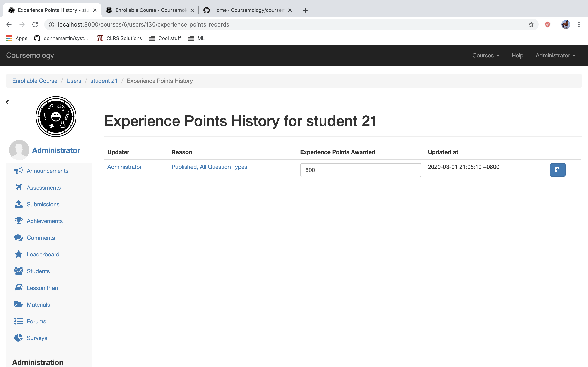Open the Home Coursemology GitHub tab

(247, 10)
